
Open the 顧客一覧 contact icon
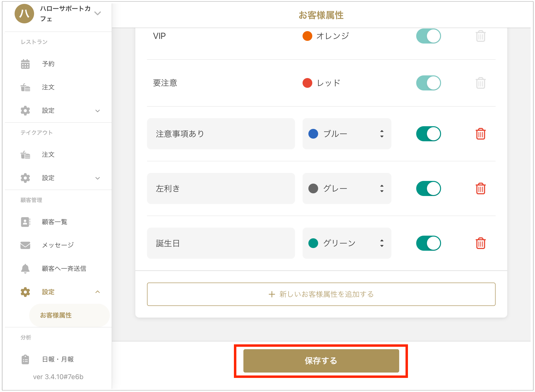(x=25, y=222)
